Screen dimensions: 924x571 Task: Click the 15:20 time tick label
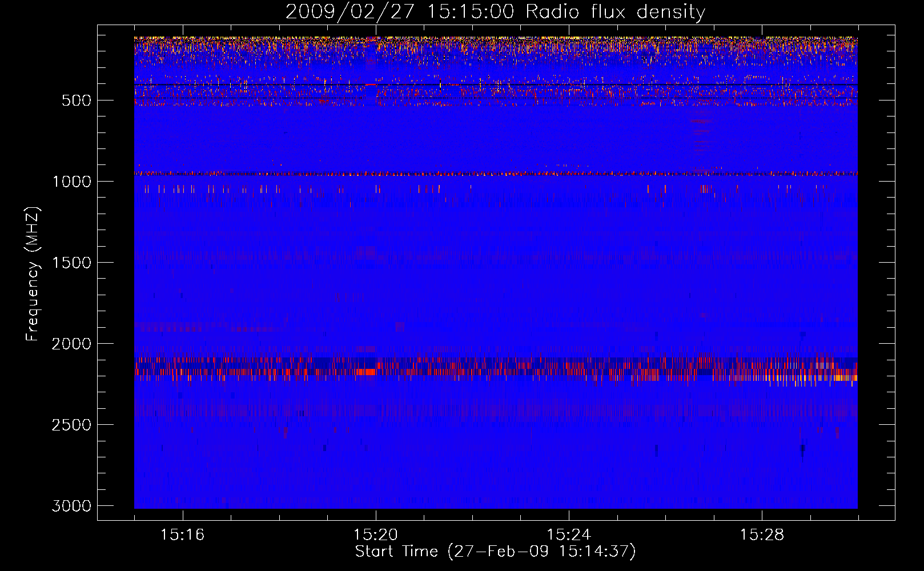click(x=376, y=535)
